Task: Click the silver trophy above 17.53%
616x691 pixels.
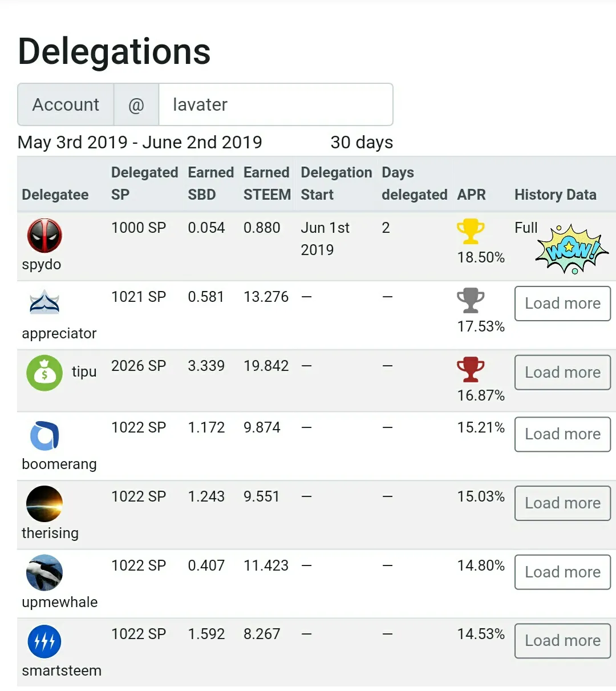Action: tap(471, 300)
